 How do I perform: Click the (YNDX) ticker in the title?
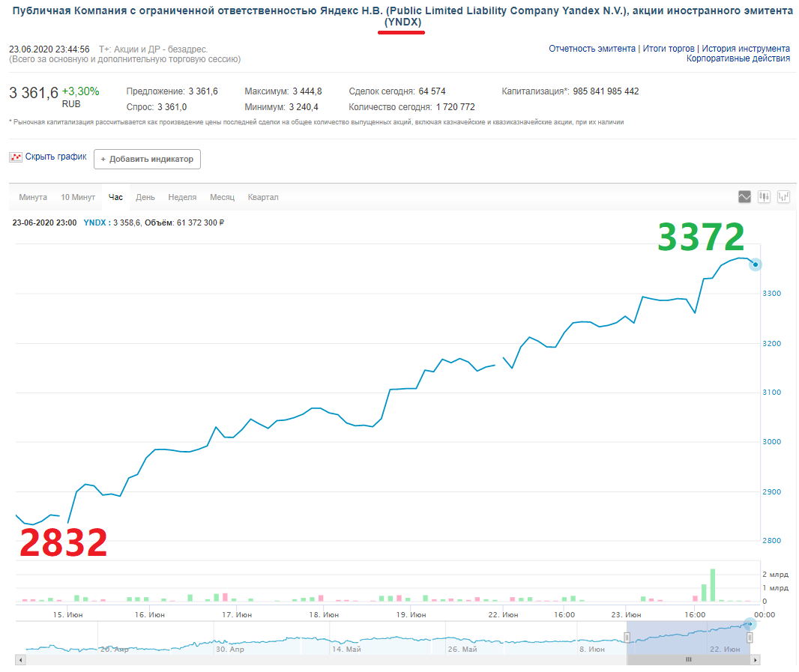coord(402,22)
